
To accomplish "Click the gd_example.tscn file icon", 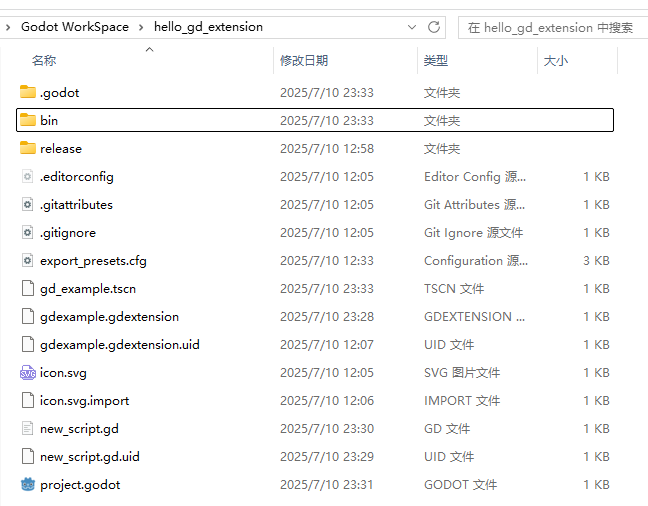I will tap(28, 289).
